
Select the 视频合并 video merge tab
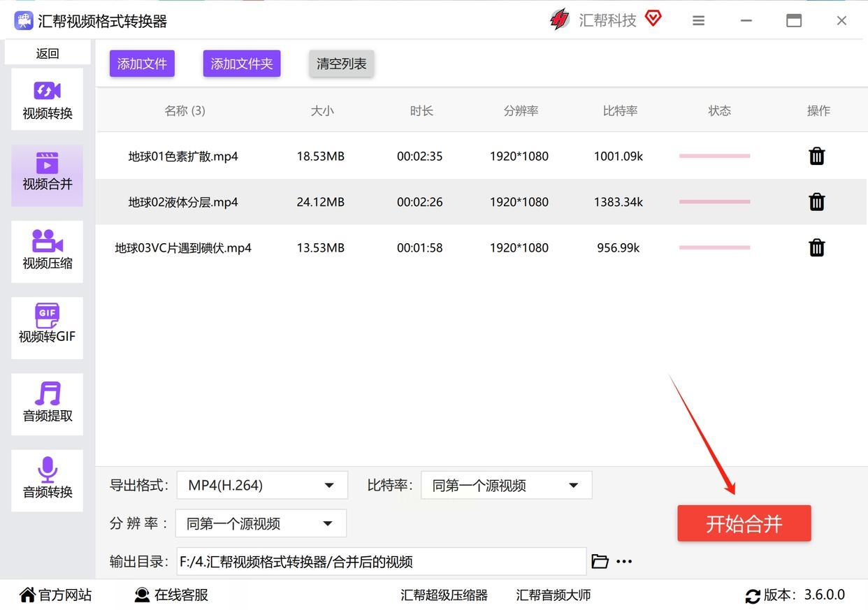[x=47, y=175]
